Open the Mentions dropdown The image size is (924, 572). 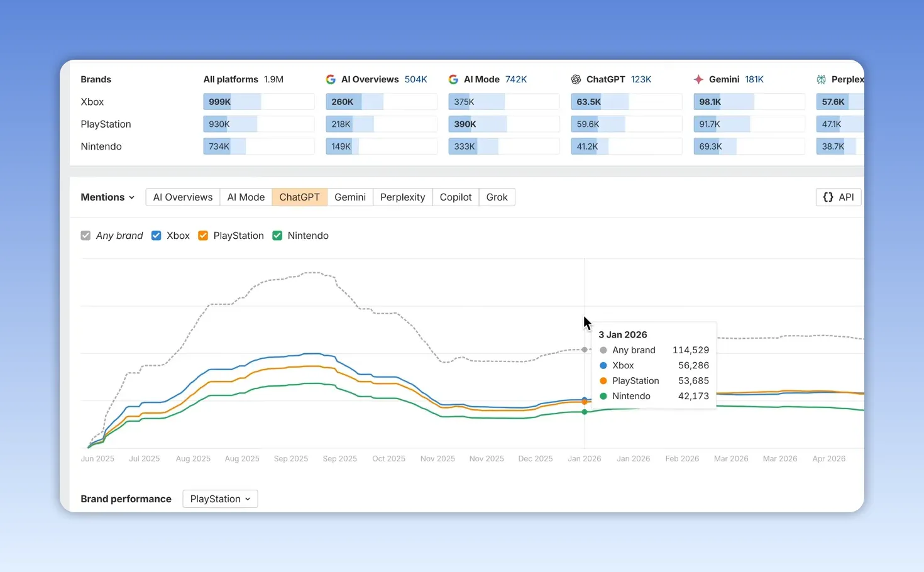point(107,197)
